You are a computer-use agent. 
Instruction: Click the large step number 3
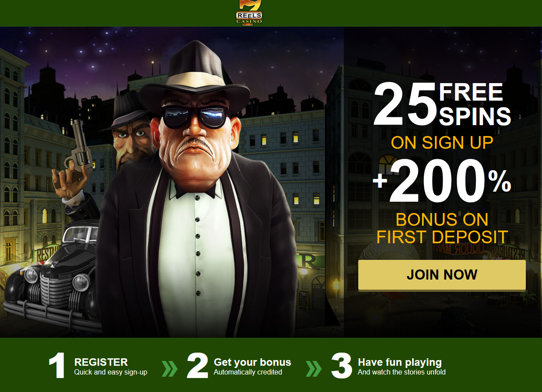pyautogui.click(x=342, y=366)
